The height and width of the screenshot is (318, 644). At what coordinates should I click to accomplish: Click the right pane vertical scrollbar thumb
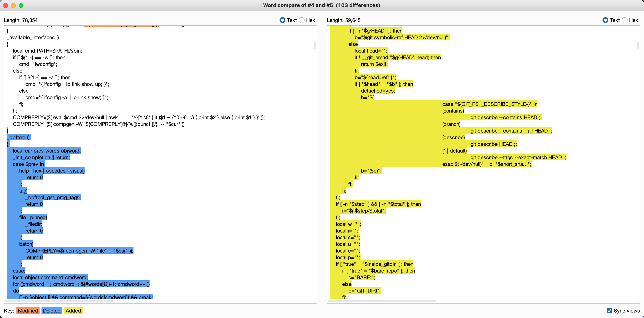[x=638, y=45]
